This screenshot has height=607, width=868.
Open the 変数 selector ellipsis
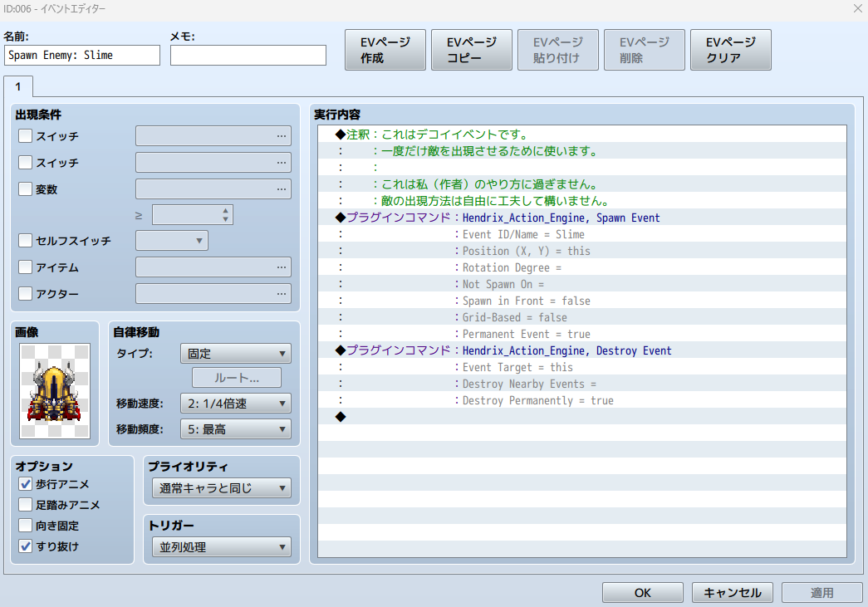click(282, 188)
